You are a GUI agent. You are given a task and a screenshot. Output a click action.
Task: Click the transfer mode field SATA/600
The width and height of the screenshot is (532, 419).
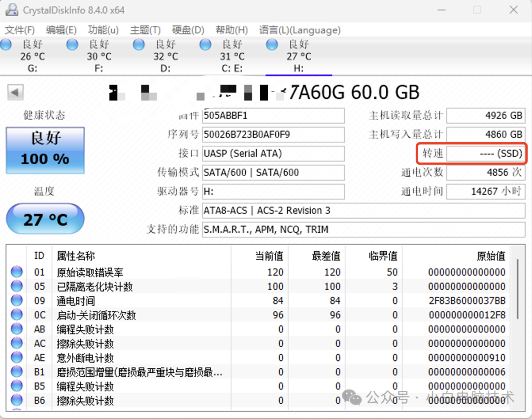[x=273, y=172]
